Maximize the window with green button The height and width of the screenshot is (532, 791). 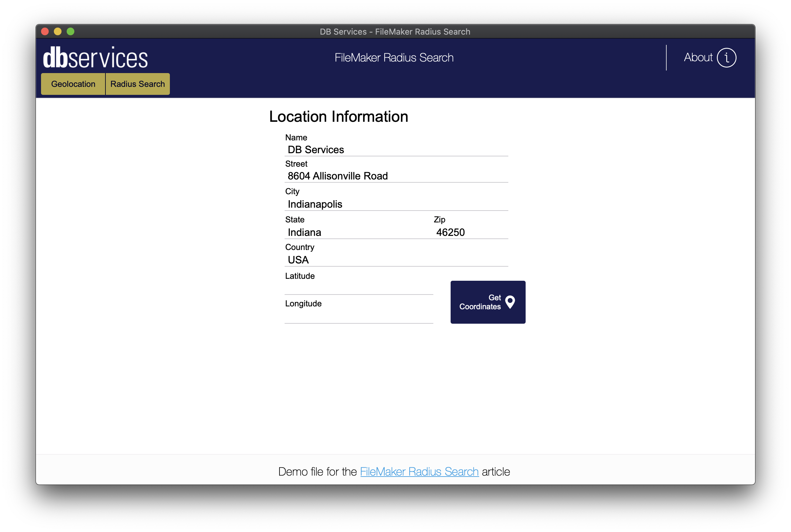click(x=71, y=31)
